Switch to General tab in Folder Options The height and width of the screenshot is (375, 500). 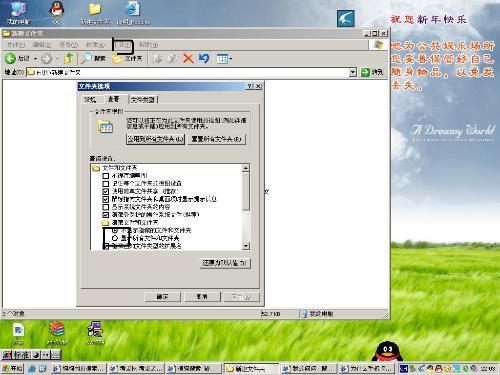coord(90,100)
